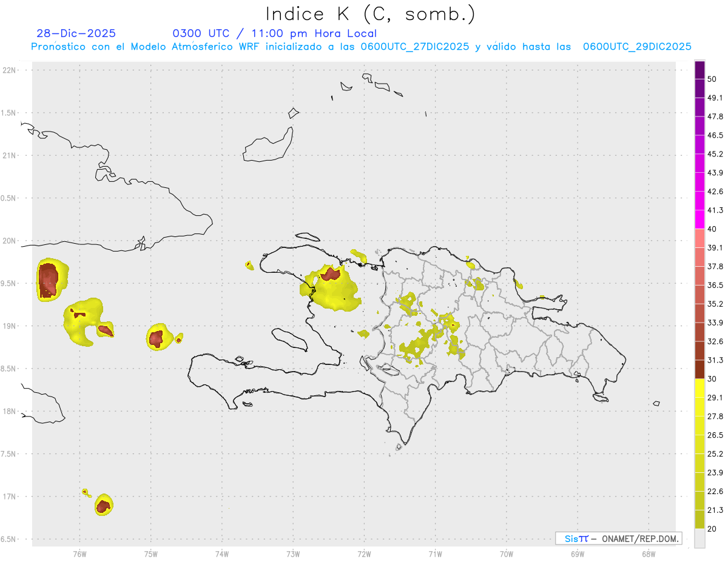Click latitude label "6.5N"
Image resolution: width=728 pixels, height=562 pixels.
[8, 540]
